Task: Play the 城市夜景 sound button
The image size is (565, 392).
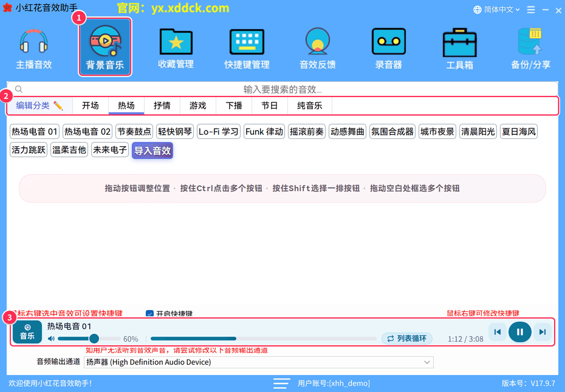Action: [437, 132]
